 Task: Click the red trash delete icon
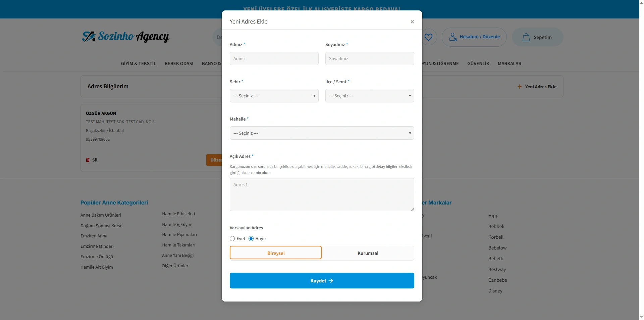[88, 160]
